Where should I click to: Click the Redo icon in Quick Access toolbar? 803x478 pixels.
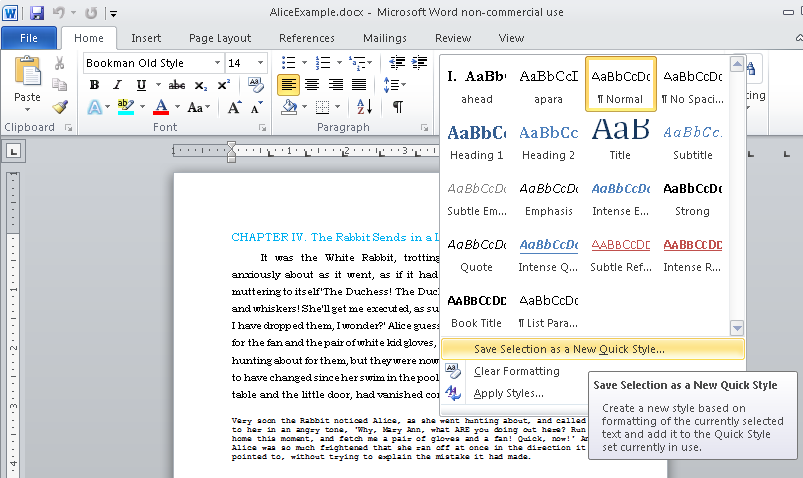91,13
